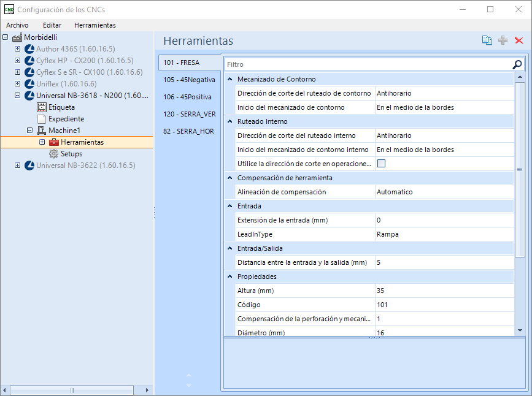This screenshot has height=396, width=532.
Task: Expand the Universal NB-3622 tree node
Action: pos(17,166)
